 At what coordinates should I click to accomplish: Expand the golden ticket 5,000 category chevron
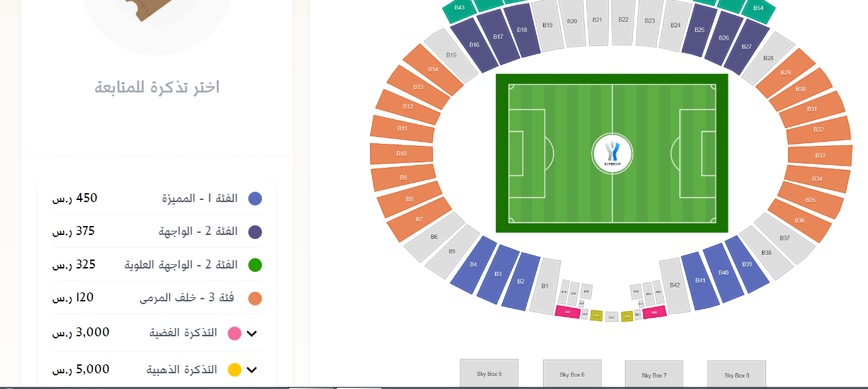[252, 370]
